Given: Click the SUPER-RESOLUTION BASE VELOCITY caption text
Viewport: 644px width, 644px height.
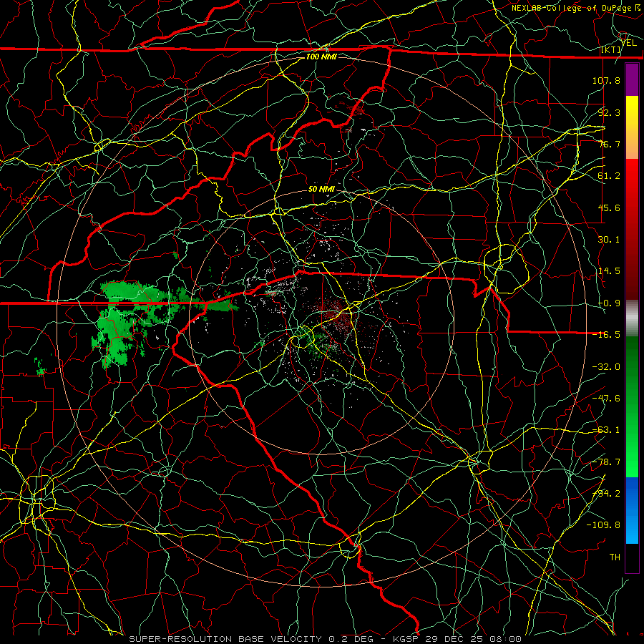Looking at the screenshot, I should pos(225,639).
